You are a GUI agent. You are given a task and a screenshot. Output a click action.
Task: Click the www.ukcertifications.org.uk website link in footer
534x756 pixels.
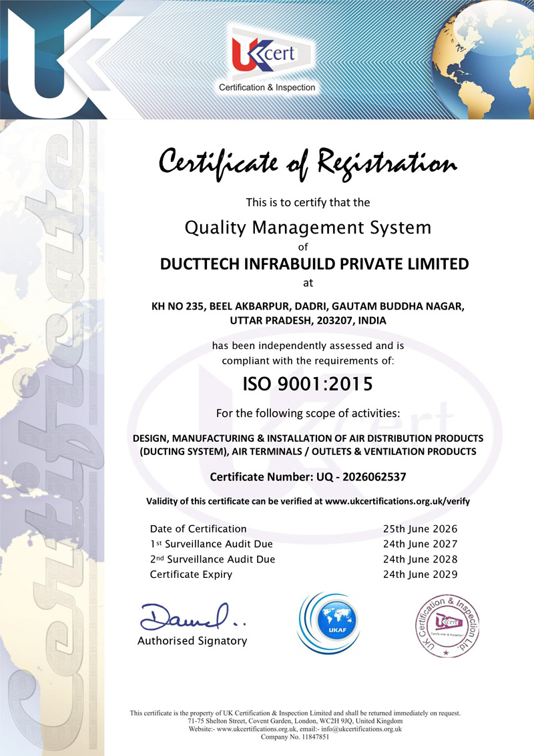[256, 729]
